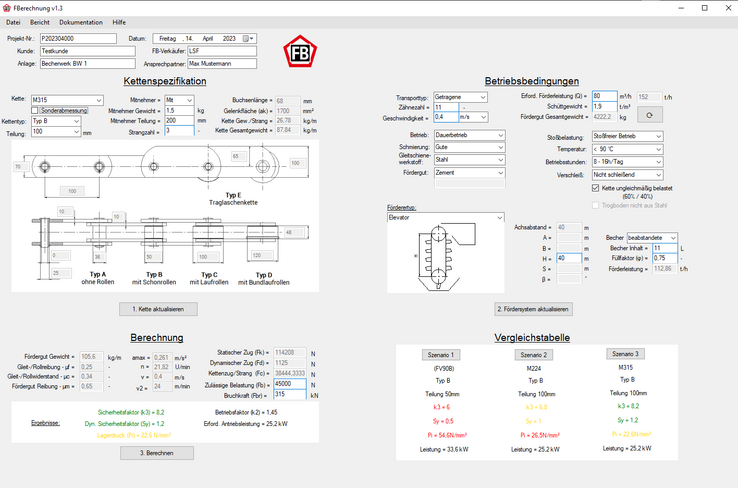Select the Szenario 3 button
Image resolution: width=738 pixels, height=488 pixels.
pos(626,354)
